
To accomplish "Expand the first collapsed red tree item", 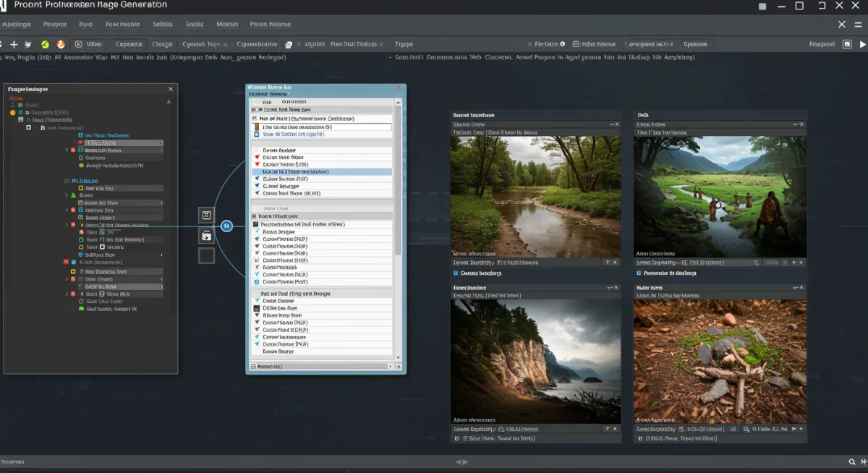I will pyautogui.click(x=66, y=150).
